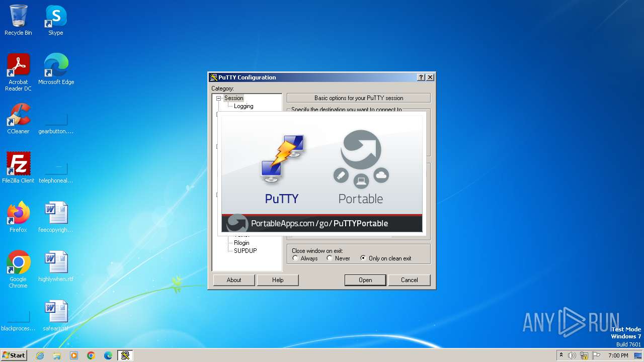The width and height of the screenshot is (644, 362).
Task: Click the Help button in PuTTY
Action: (278, 280)
